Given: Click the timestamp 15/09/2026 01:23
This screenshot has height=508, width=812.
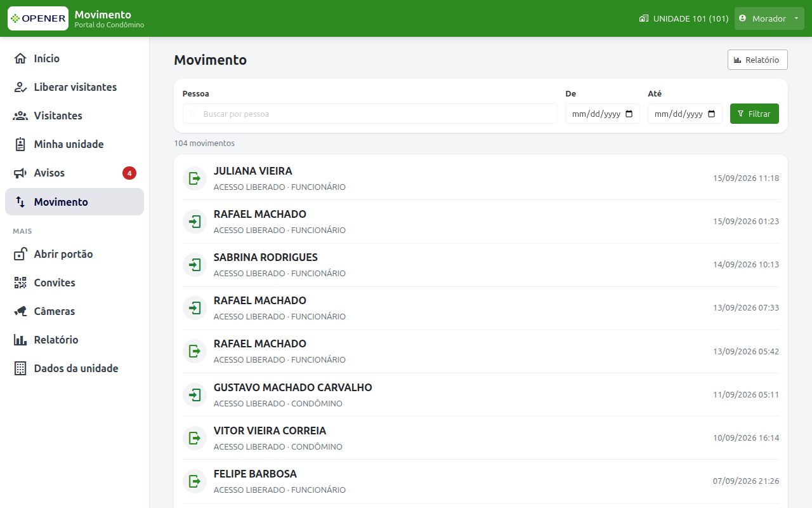Looking at the screenshot, I should coord(746,221).
